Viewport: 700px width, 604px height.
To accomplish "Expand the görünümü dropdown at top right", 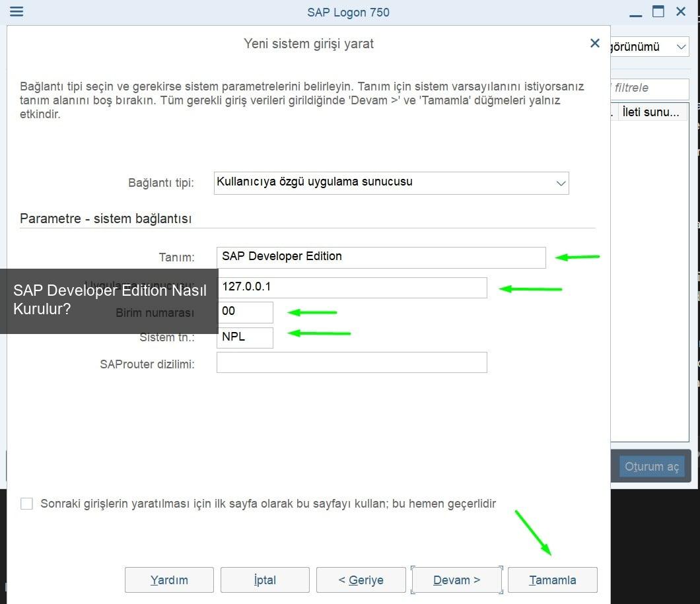I will (x=681, y=47).
